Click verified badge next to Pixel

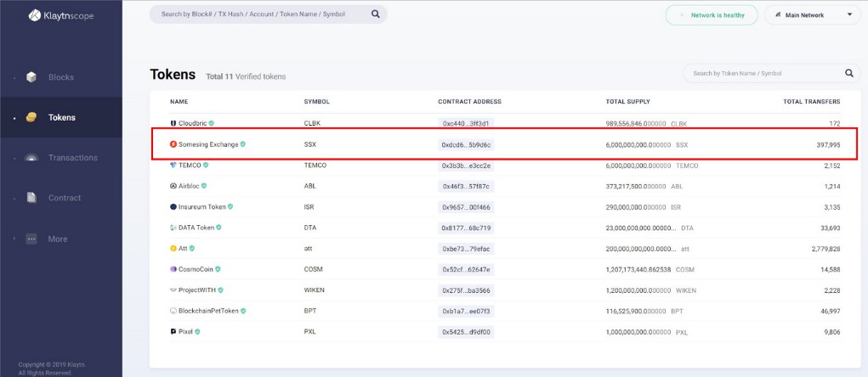pos(197,332)
